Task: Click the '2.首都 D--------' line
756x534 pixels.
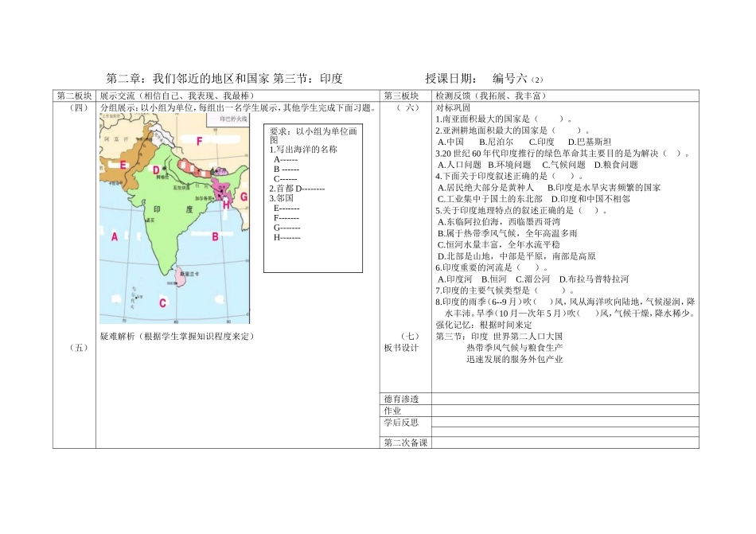Action: pos(297,189)
